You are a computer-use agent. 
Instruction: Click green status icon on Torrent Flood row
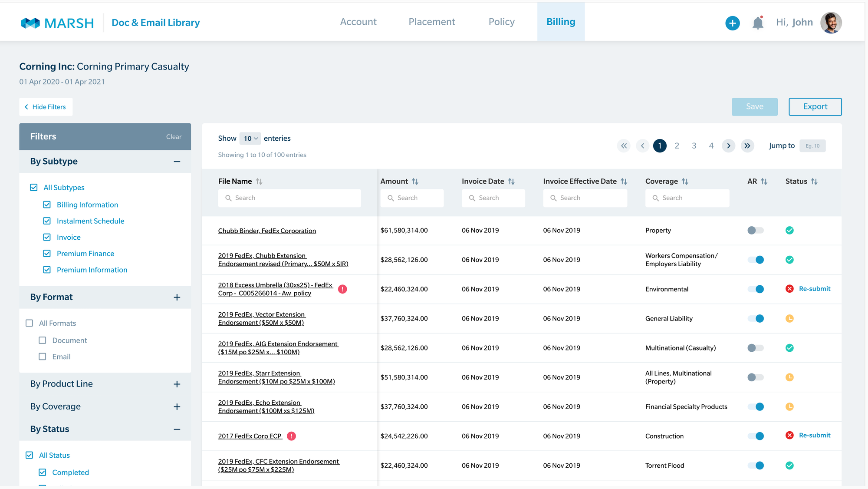tap(789, 466)
